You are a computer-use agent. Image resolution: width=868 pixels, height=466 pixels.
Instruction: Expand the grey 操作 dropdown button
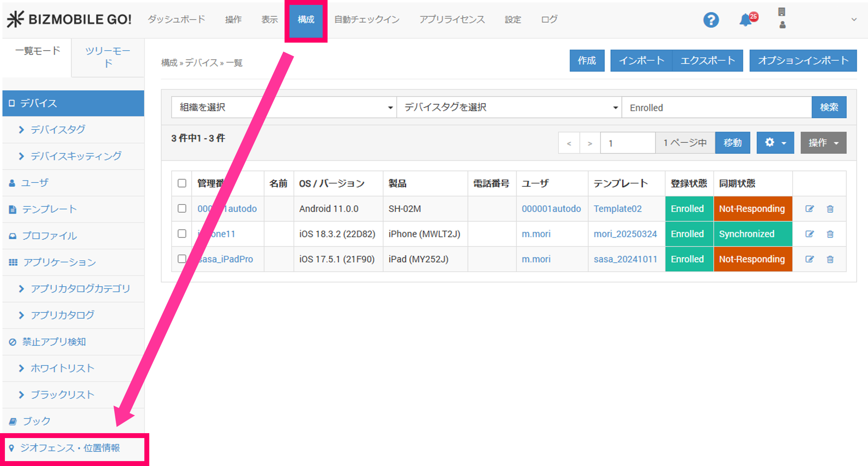(823, 143)
